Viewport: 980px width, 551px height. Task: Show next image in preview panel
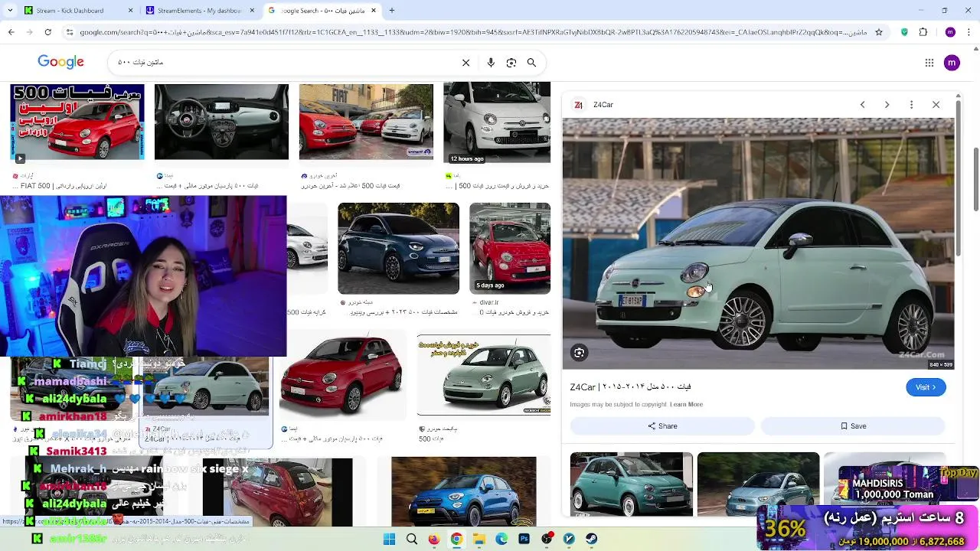887,105
